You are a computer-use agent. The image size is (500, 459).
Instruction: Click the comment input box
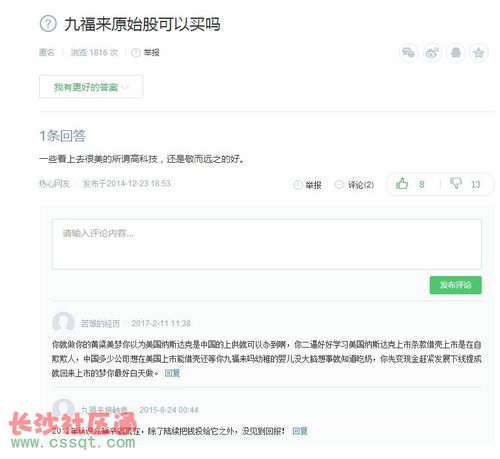[x=267, y=244]
